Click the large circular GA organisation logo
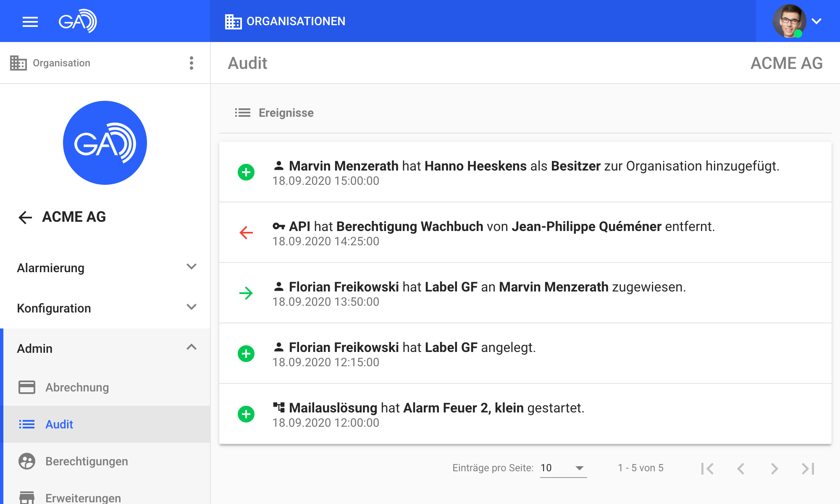Screen dimensions: 840x504 (105, 143)
